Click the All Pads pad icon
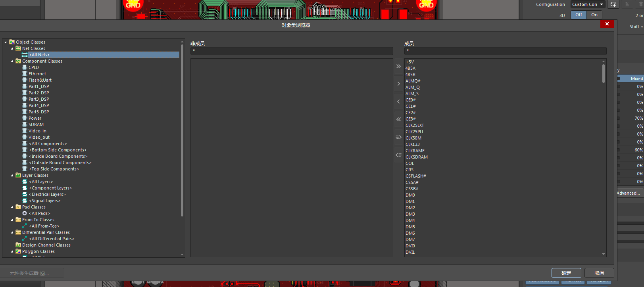This screenshot has height=287, width=644. coord(25,213)
